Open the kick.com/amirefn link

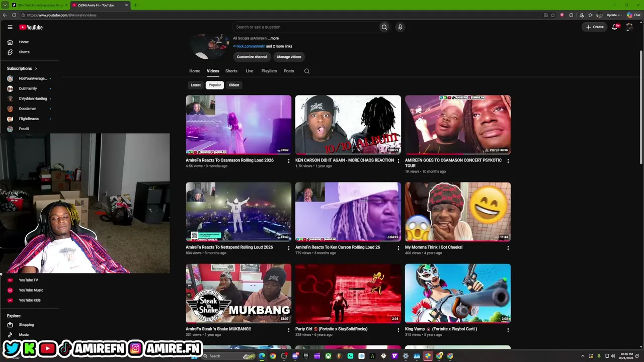coord(251,46)
